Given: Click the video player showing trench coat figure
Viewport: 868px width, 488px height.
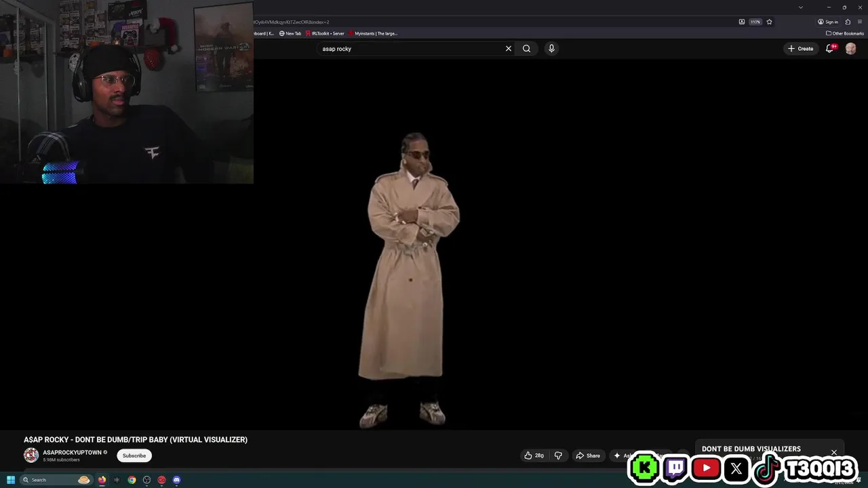Looking at the screenshot, I should (x=434, y=244).
